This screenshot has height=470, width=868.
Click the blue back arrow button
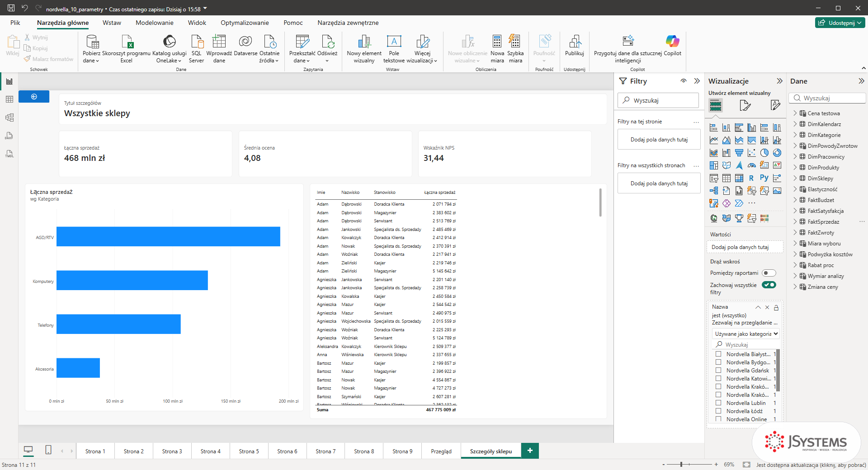(34, 97)
